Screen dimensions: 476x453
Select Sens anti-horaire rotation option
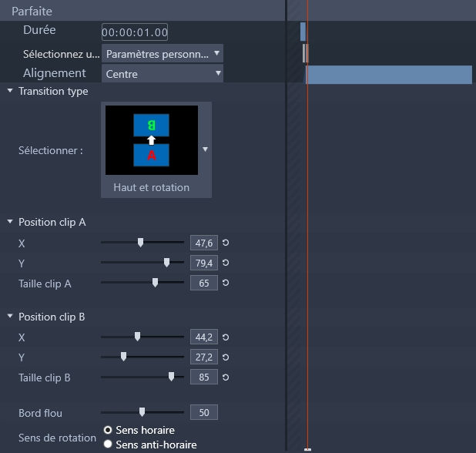[108, 445]
